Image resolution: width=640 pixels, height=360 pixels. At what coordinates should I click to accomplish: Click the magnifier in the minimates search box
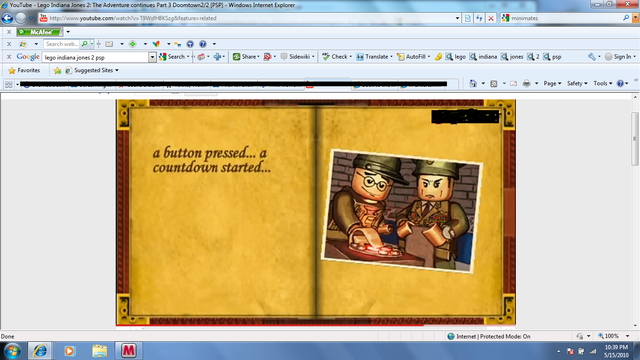pos(626,18)
